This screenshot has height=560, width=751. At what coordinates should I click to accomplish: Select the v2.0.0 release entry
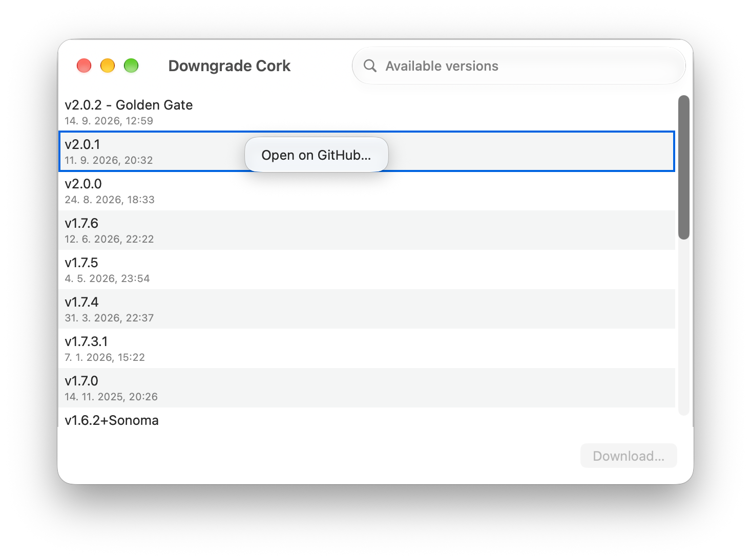pos(367,191)
